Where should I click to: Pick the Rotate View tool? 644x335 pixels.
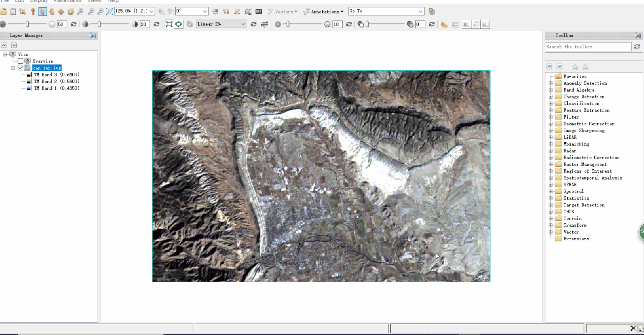click(71, 11)
